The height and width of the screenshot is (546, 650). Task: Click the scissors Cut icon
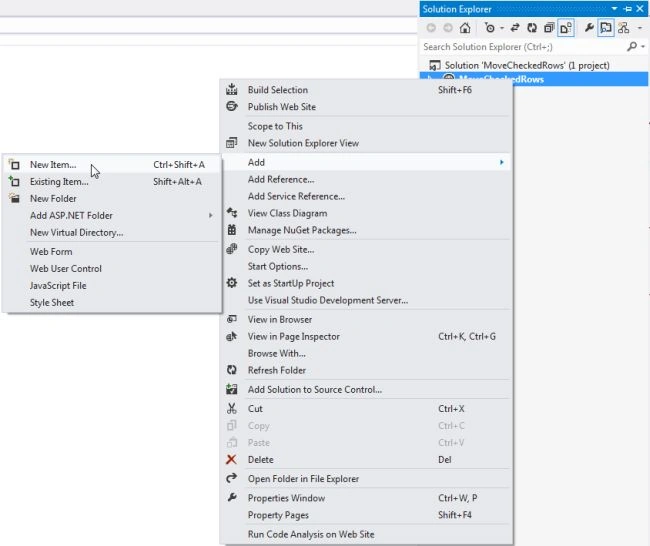pyautogui.click(x=232, y=409)
